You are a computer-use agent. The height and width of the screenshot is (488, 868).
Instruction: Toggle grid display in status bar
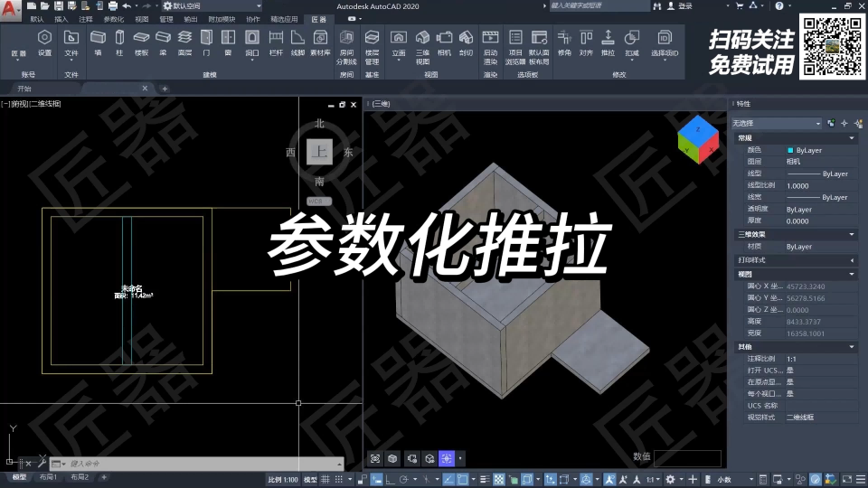325,479
